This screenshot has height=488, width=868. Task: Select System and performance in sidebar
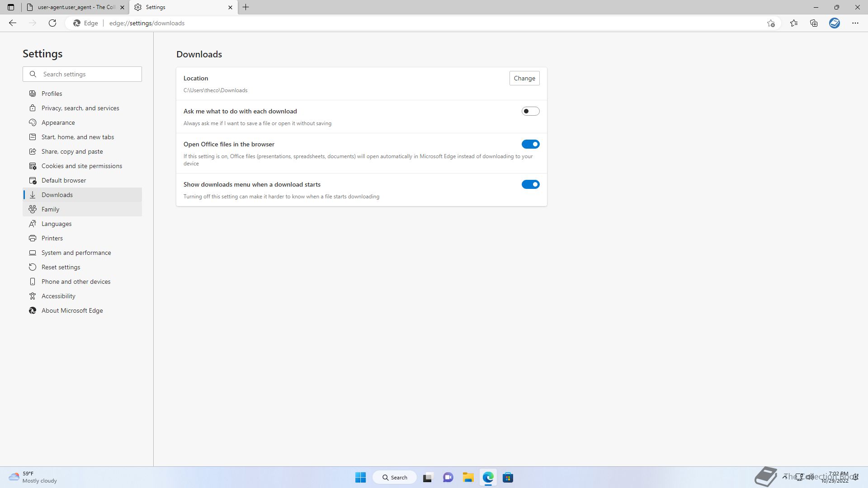(76, 253)
